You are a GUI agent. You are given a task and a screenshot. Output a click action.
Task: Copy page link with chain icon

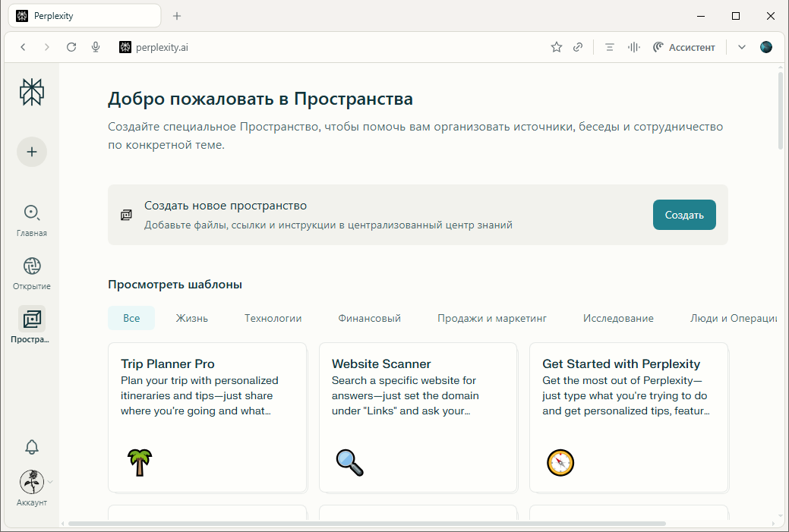pyautogui.click(x=578, y=47)
